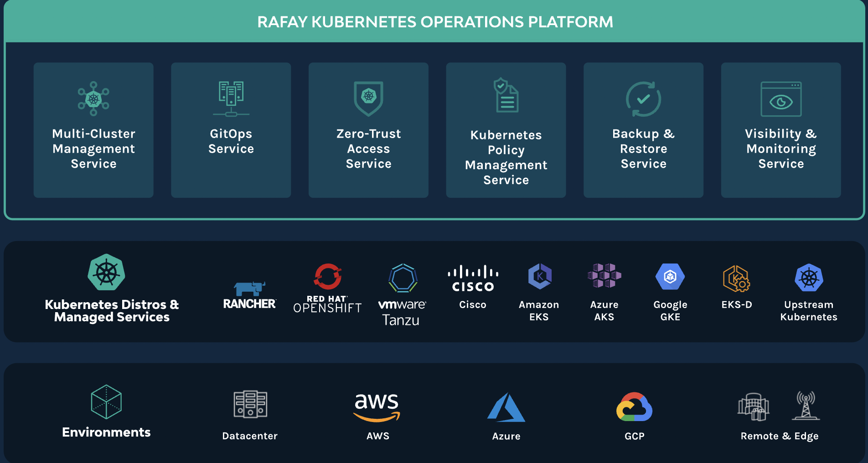This screenshot has width=868, height=463.
Task: Click the Amazon EKS label
Action: pyautogui.click(x=539, y=310)
